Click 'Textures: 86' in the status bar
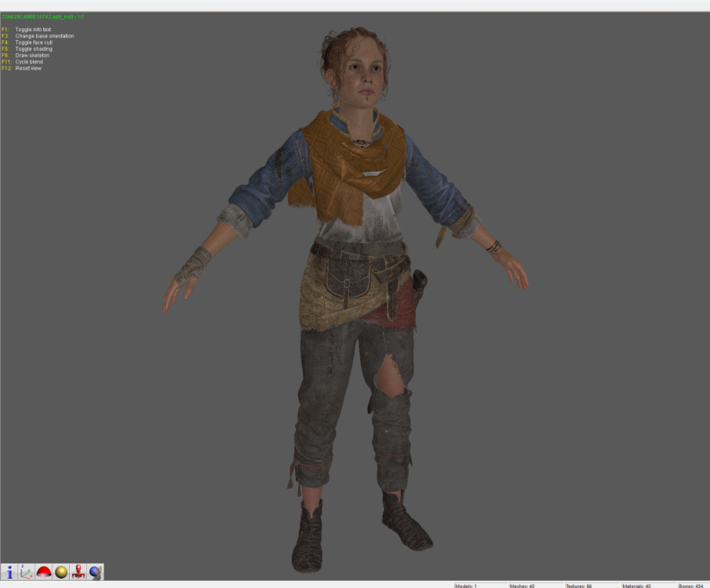This screenshot has width=710, height=588. click(x=579, y=586)
